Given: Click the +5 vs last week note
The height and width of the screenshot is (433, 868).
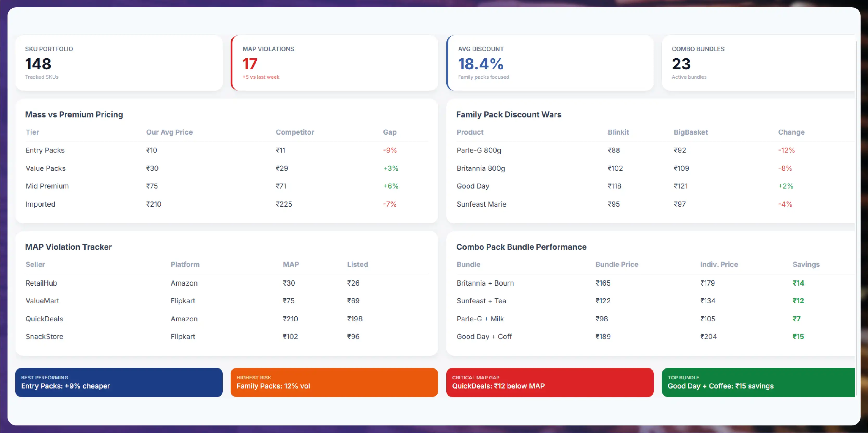Looking at the screenshot, I should pos(261,77).
